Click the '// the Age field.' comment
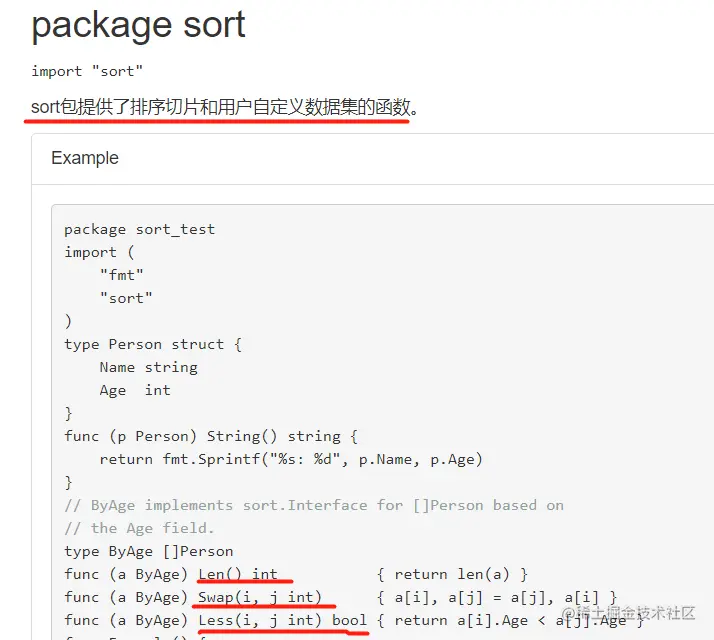Image resolution: width=714 pixels, height=640 pixels. point(139,528)
